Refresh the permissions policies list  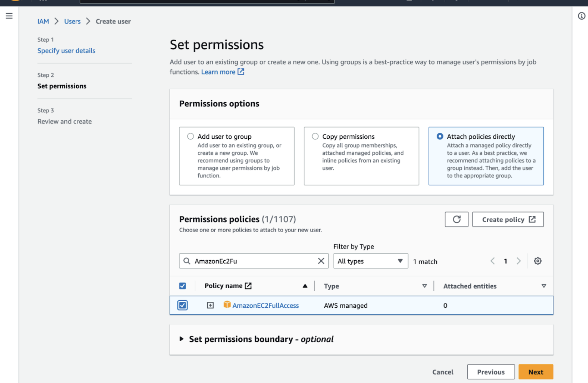pyautogui.click(x=456, y=219)
